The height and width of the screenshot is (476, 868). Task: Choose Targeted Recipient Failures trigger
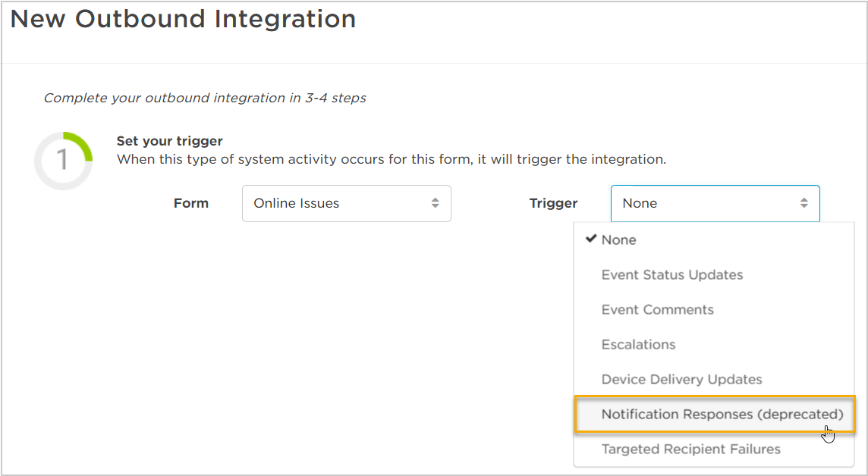tap(714, 449)
